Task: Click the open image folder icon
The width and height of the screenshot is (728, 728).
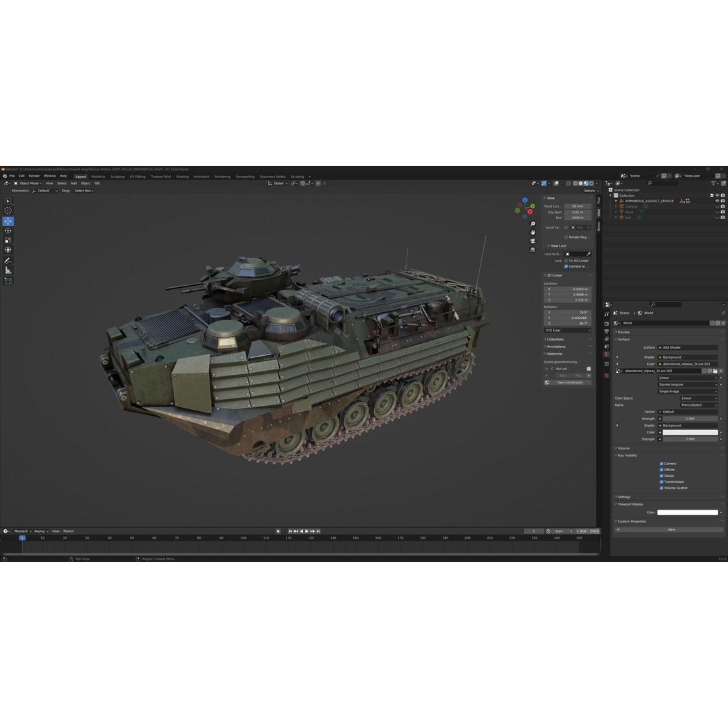Action: click(715, 371)
